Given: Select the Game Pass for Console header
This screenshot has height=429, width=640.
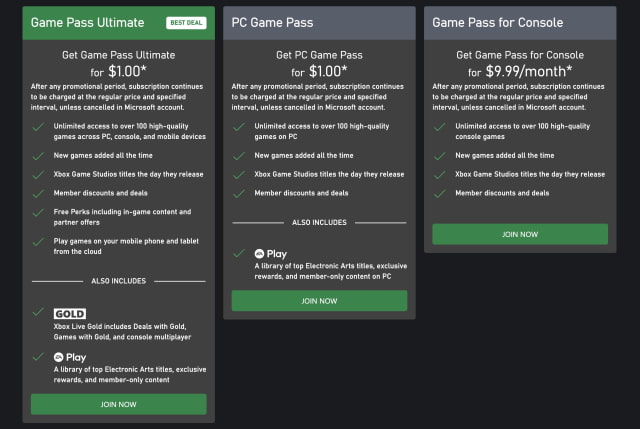Looking at the screenshot, I should pyautogui.click(x=497, y=22).
